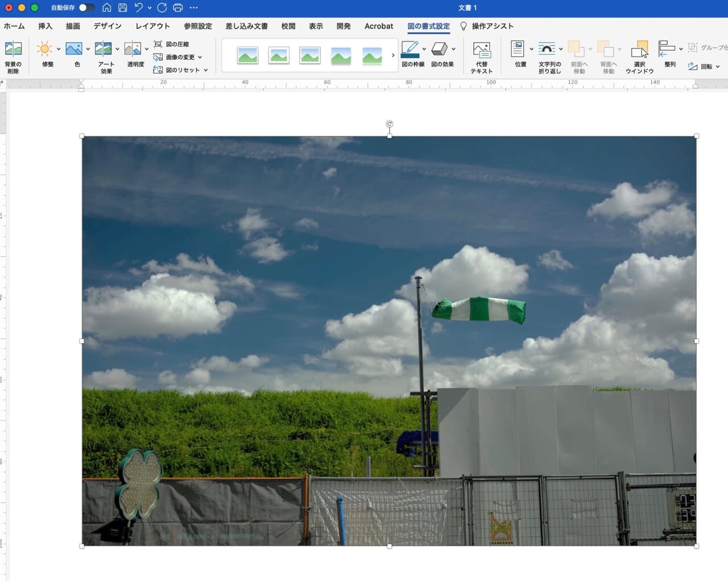
Task: Select the first picture style thumbnail
Action: pos(247,56)
